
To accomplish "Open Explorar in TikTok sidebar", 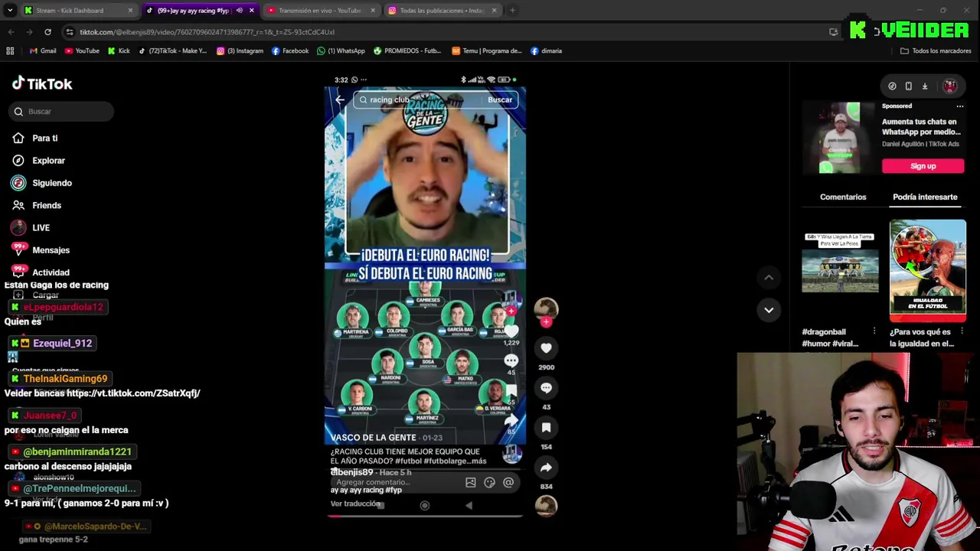I will [48, 161].
